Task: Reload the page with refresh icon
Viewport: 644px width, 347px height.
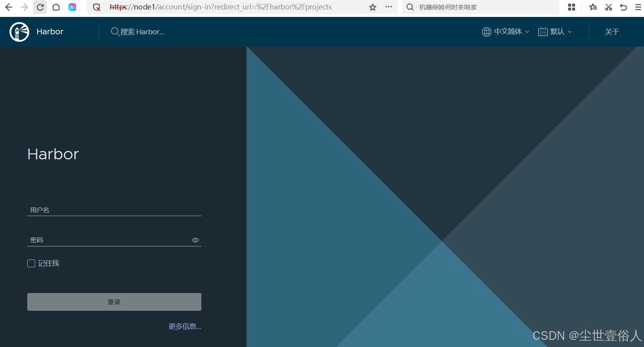Action: (x=40, y=7)
